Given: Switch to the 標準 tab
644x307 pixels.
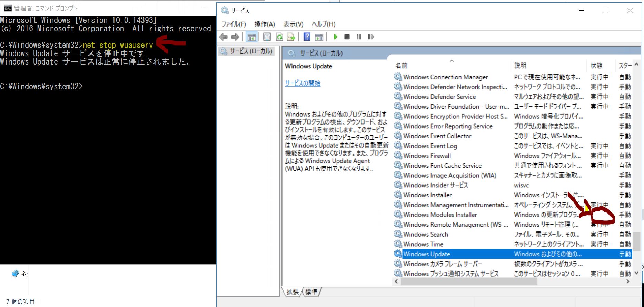Looking at the screenshot, I should point(311,292).
